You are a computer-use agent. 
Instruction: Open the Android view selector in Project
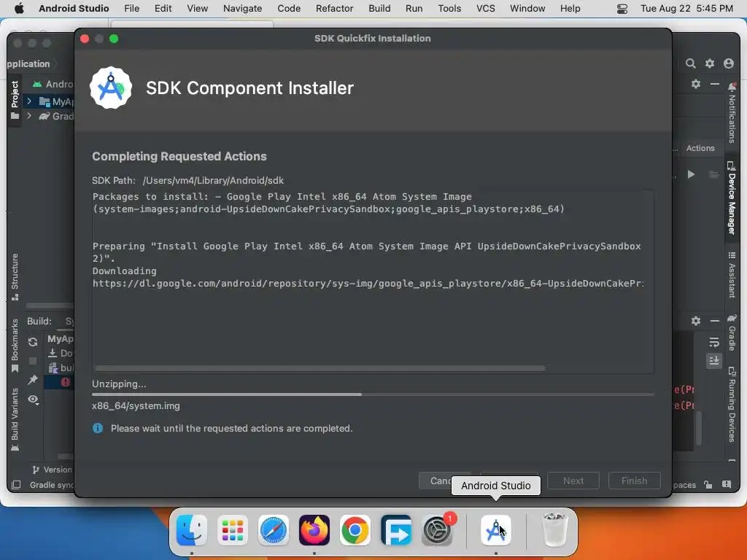[x=53, y=85]
